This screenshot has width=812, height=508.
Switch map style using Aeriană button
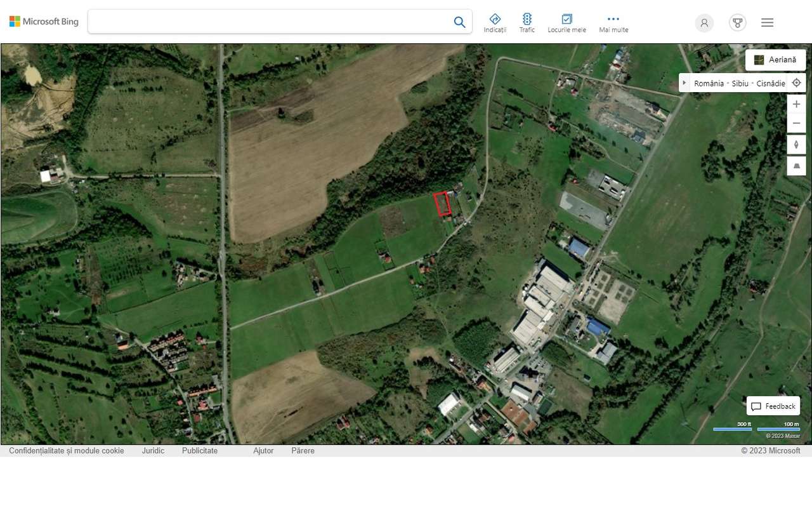point(775,60)
